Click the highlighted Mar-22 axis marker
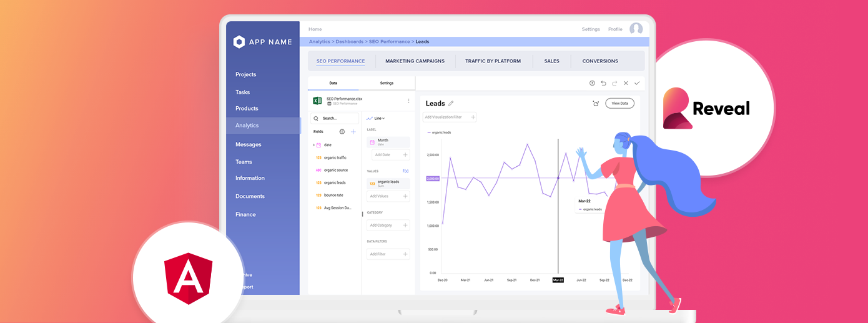The width and height of the screenshot is (868, 323). [x=558, y=281]
